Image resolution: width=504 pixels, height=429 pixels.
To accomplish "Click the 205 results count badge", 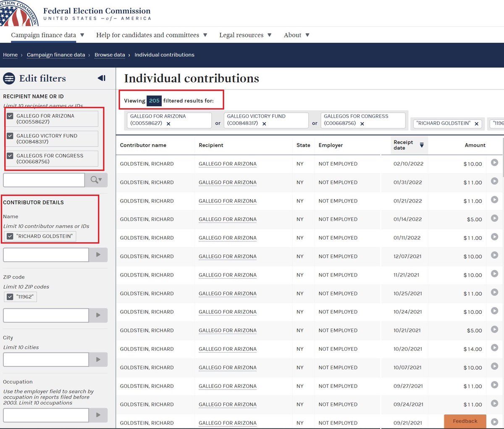I will coord(154,100).
